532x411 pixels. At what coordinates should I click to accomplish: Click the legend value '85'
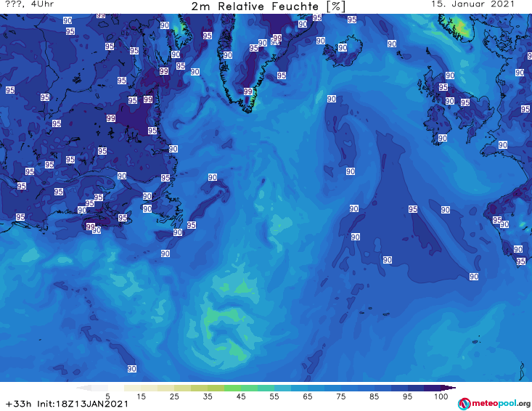pos(374,396)
